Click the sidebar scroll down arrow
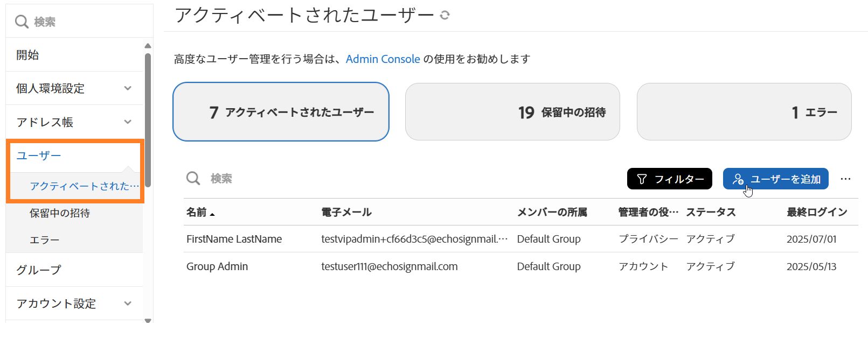The width and height of the screenshot is (868, 346). [x=148, y=320]
